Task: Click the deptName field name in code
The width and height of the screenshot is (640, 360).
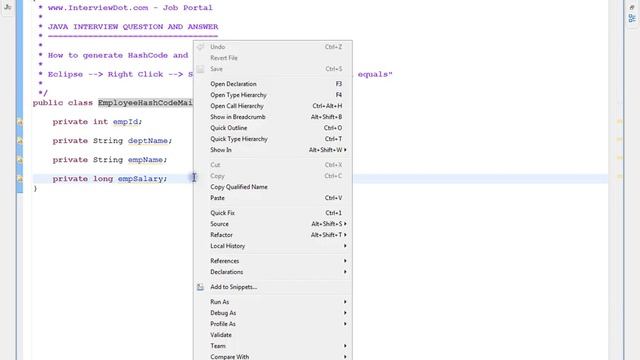Action: [147, 141]
